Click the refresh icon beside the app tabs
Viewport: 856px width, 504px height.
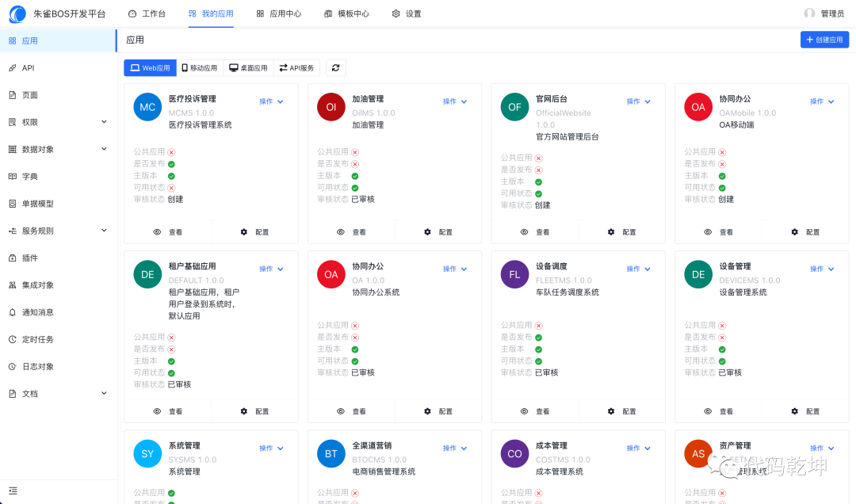coord(335,67)
